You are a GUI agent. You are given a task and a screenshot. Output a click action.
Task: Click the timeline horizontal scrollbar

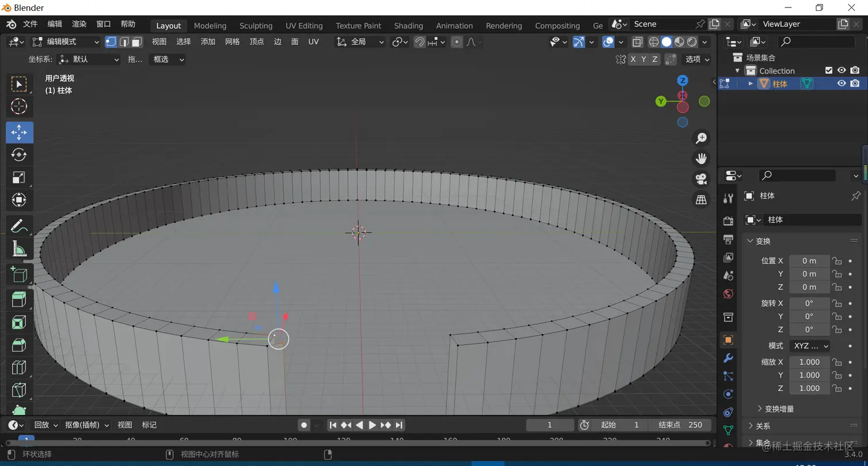[x=357, y=443]
